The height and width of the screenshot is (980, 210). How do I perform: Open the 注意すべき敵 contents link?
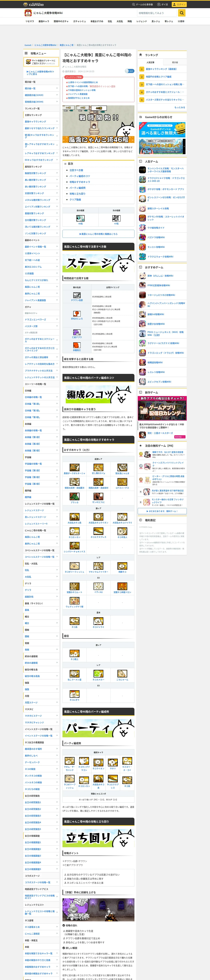point(76,170)
